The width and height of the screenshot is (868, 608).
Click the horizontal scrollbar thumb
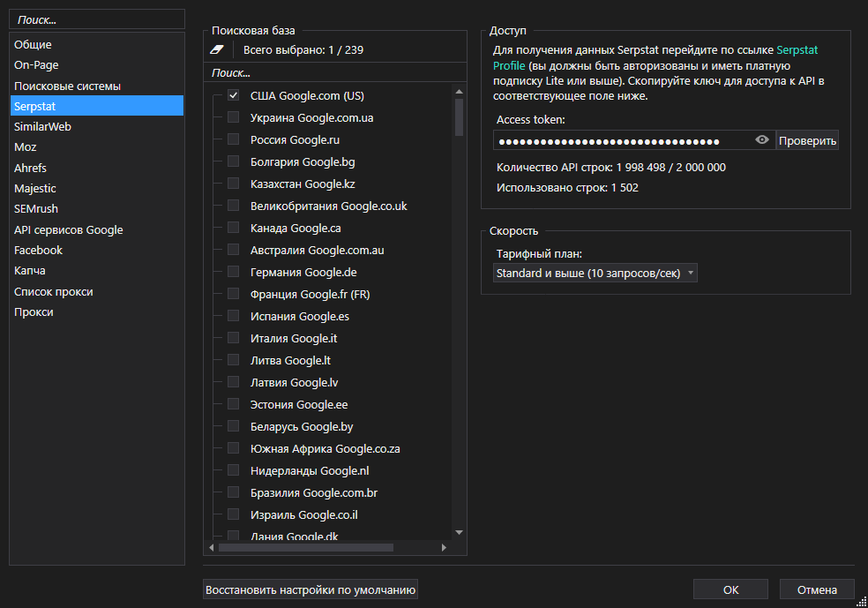(306, 548)
